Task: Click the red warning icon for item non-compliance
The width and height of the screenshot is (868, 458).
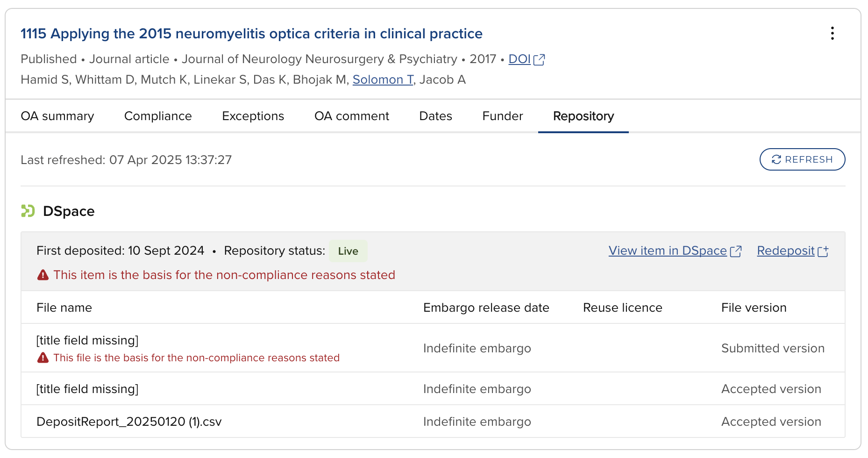Action: point(43,275)
